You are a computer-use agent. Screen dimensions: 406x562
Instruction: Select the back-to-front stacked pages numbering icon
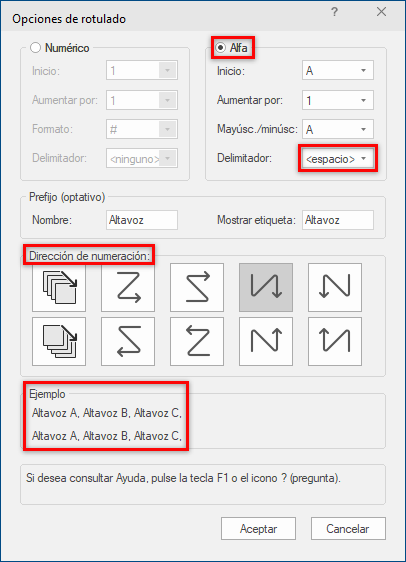[59, 341]
